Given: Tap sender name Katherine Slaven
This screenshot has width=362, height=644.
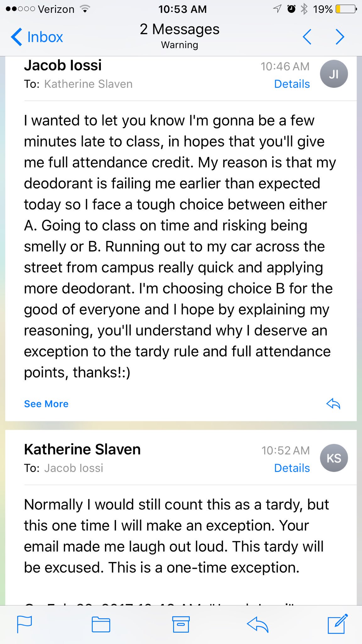Looking at the screenshot, I should tap(82, 449).
